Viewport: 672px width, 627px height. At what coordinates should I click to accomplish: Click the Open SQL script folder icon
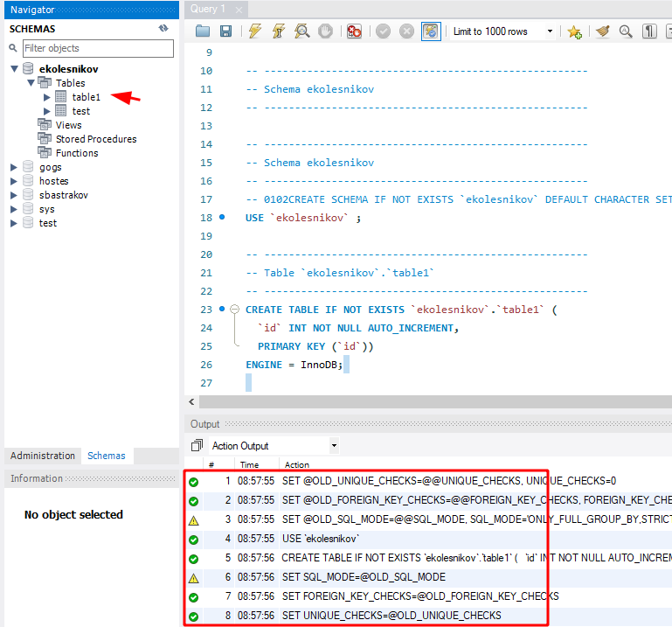[203, 31]
